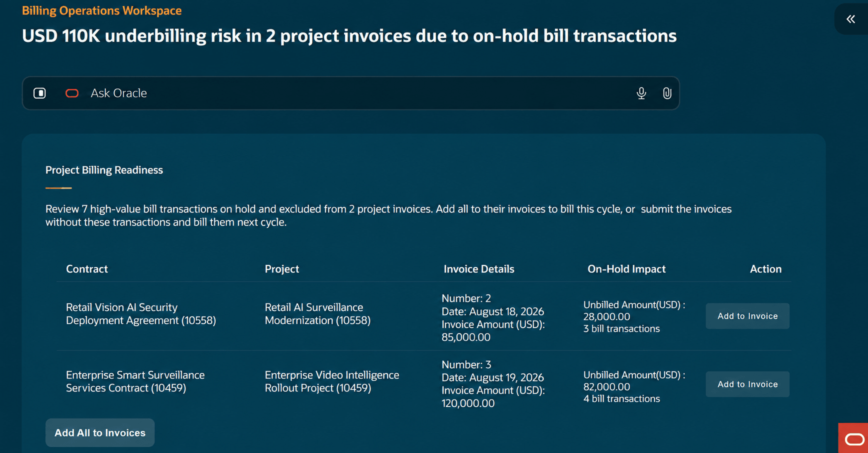Click the paperclip attachment icon
This screenshot has height=453, width=868.
(x=667, y=93)
